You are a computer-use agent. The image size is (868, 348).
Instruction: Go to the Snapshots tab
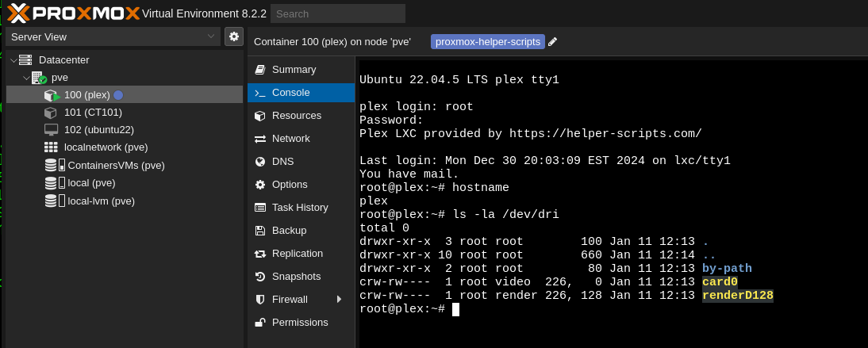[296, 277]
